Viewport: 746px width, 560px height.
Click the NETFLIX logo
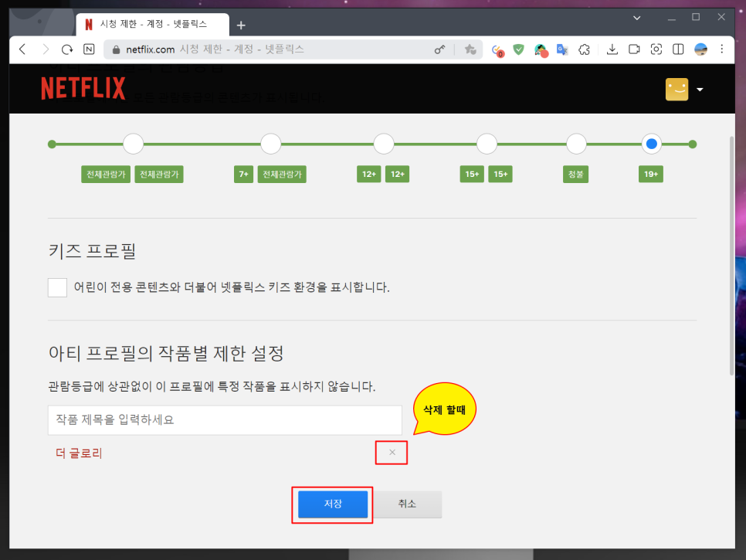[x=83, y=89]
